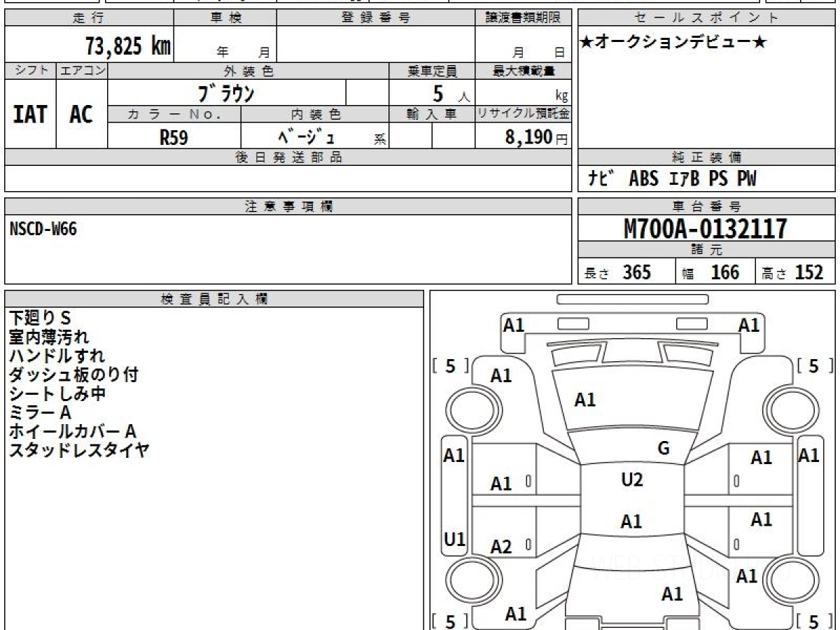Viewport: 840px width, 630px height.
Task: Click the mileage value 73,825 km
Action: point(128,45)
